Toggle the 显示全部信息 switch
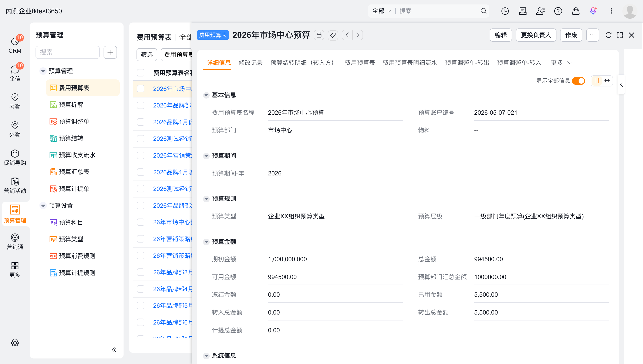Screen dimensions: 643x364 click(x=578, y=81)
